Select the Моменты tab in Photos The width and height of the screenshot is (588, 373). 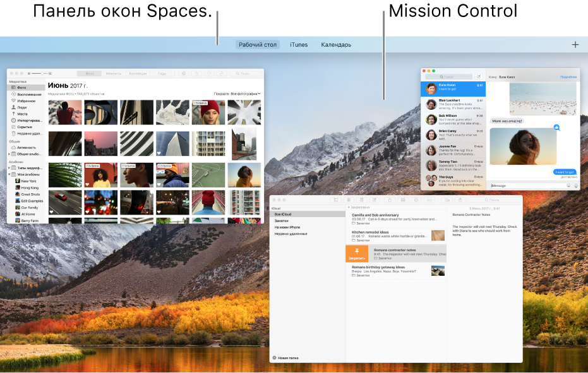113,73
